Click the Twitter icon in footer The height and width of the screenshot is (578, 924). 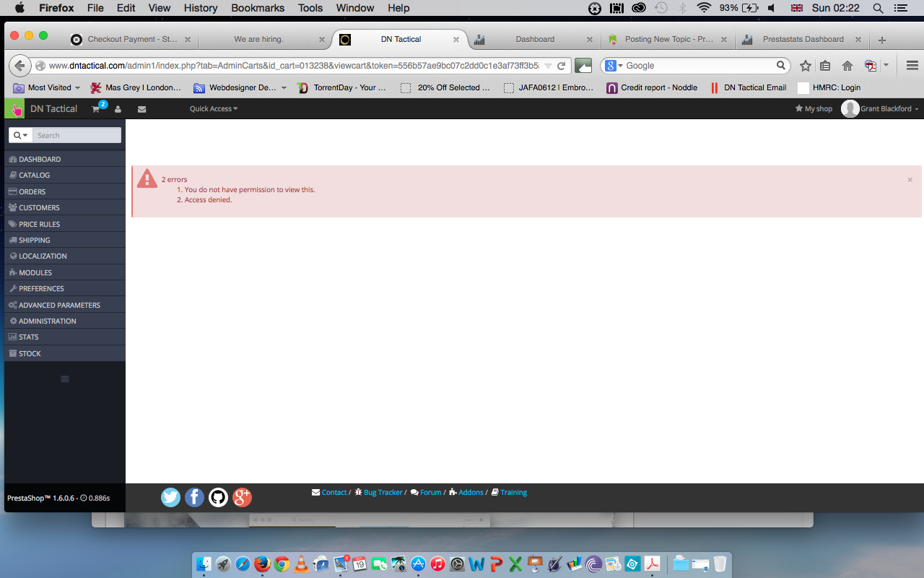click(x=170, y=497)
